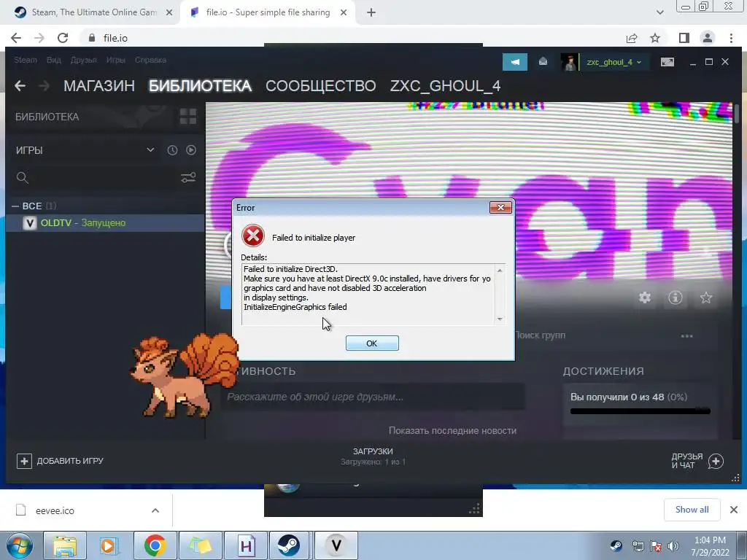Select OLDTV in the games list
Screen dimensions: 747x560
105,223
